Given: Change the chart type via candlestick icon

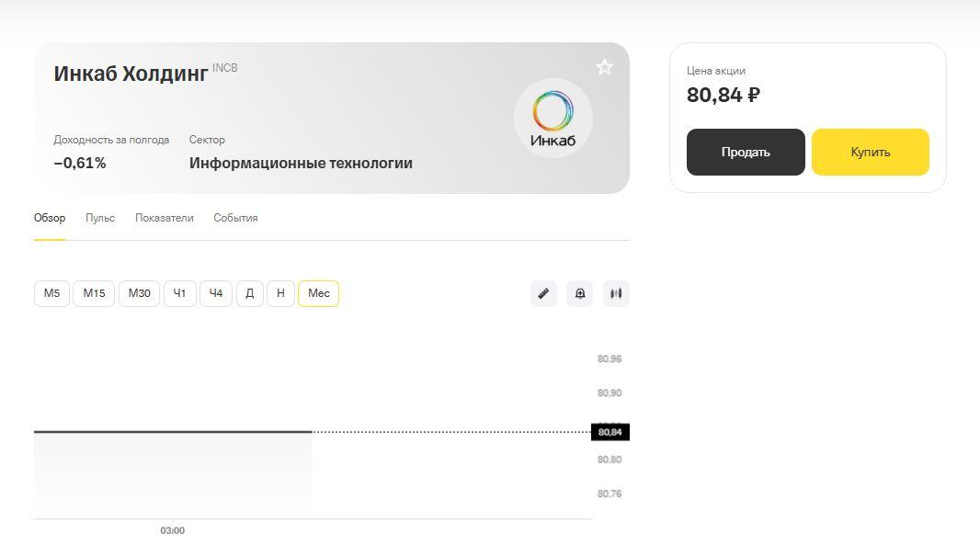Looking at the screenshot, I should 616,293.
